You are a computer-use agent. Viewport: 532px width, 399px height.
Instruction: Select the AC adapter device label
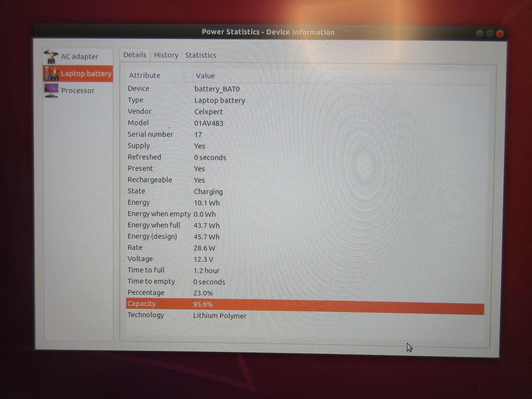pyautogui.click(x=80, y=57)
